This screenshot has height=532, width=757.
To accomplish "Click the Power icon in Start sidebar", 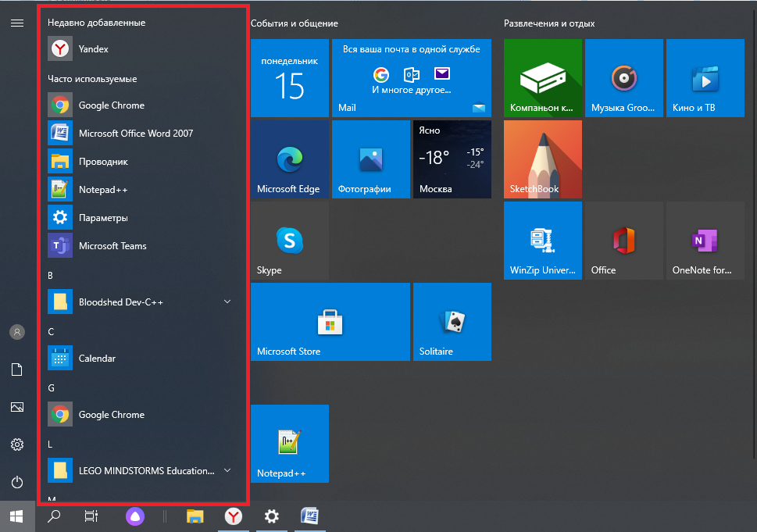I will pyautogui.click(x=17, y=482).
